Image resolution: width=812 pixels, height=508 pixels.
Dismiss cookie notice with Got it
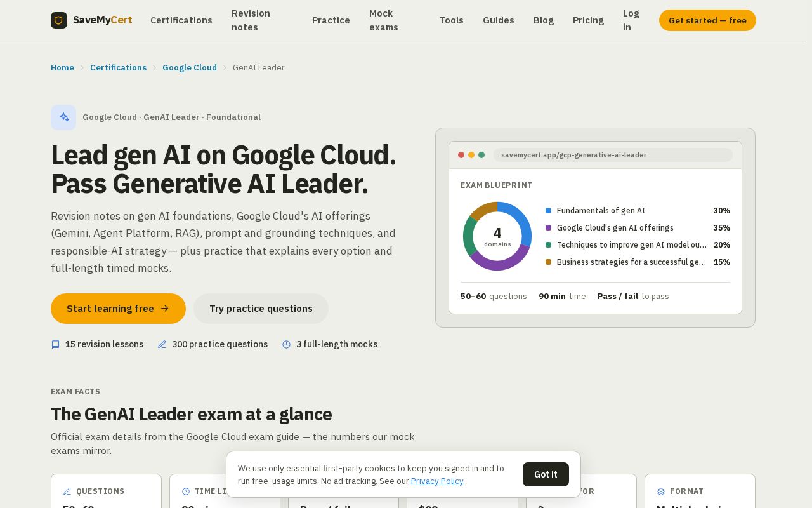[546, 474]
